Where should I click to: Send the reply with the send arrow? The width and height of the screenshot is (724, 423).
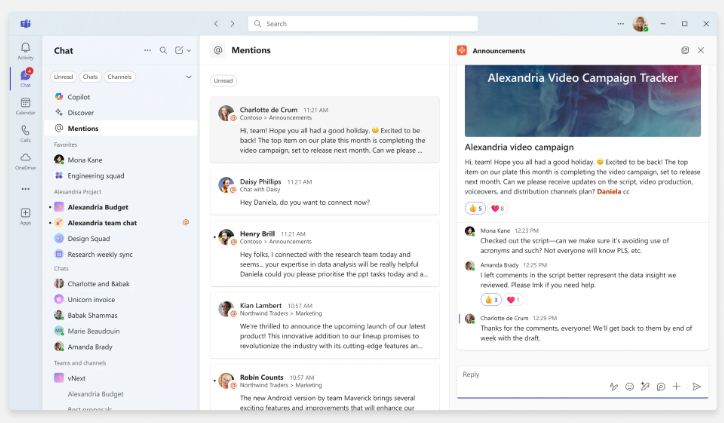697,386
